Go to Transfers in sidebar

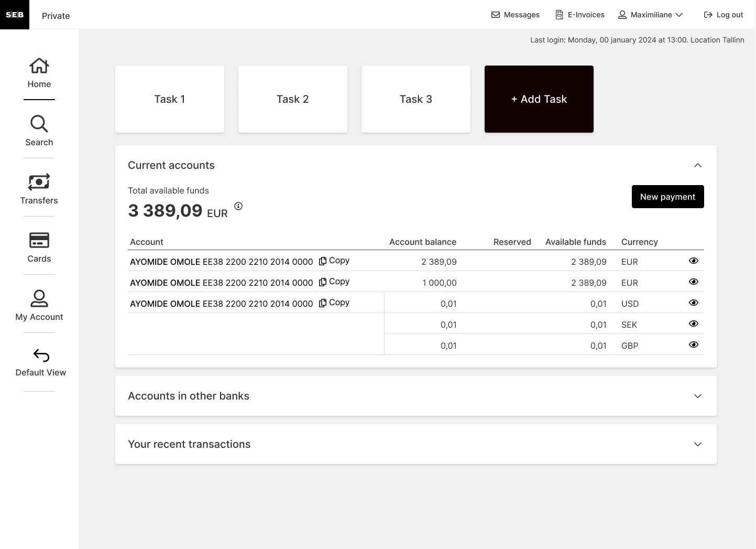click(x=39, y=189)
